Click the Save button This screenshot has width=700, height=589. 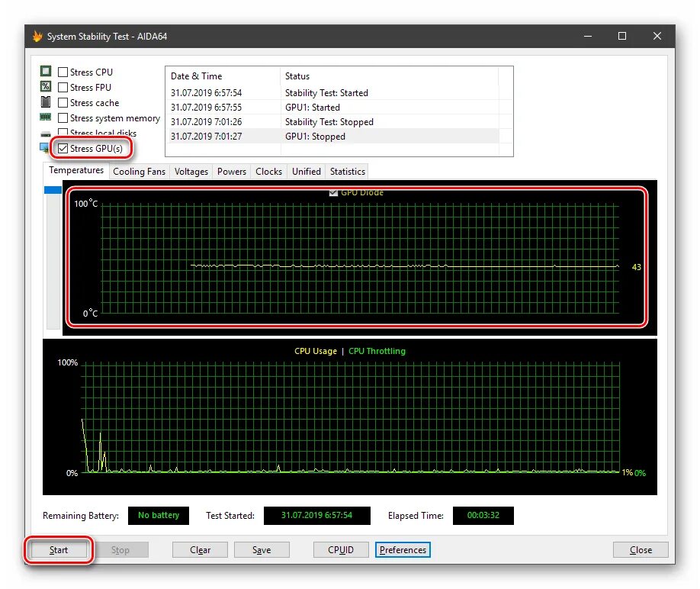(262, 549)
